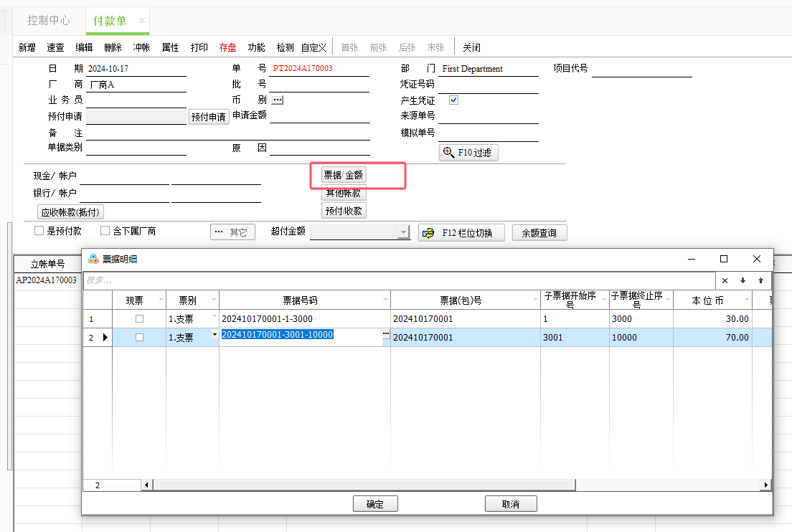Open the 超付金额 dropdown

point(403,232)
